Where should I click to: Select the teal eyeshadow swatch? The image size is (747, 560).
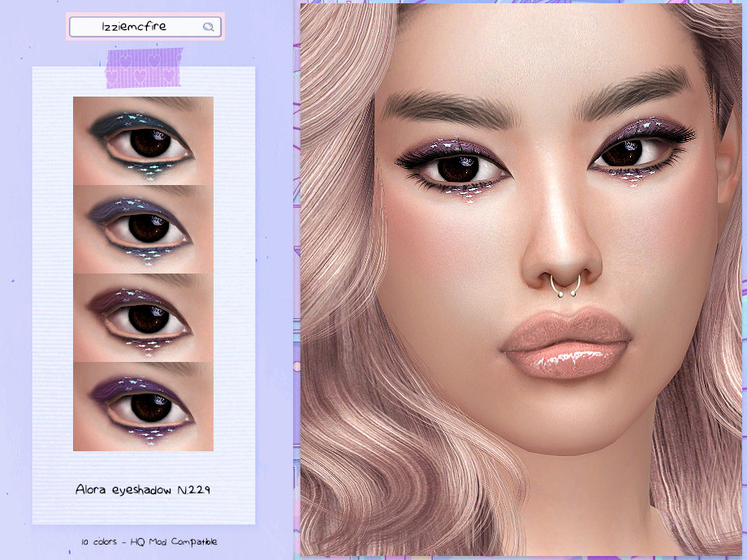click(x=143, y=140)
